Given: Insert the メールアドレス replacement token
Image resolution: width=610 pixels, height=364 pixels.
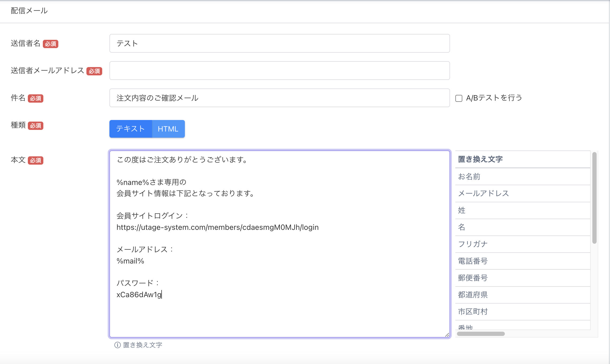Looking at the screenshot, I should click(x=483, y=193).
